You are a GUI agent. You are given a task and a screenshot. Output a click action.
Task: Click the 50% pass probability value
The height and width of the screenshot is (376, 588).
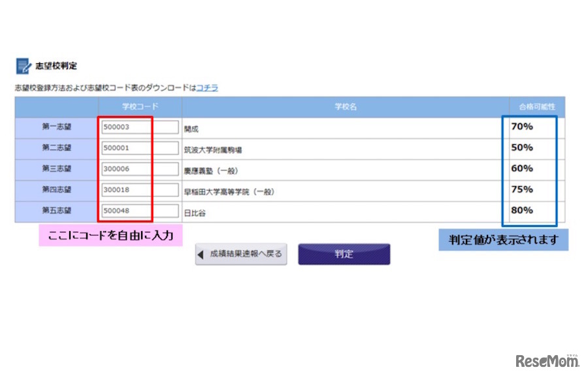click(522, 148)
